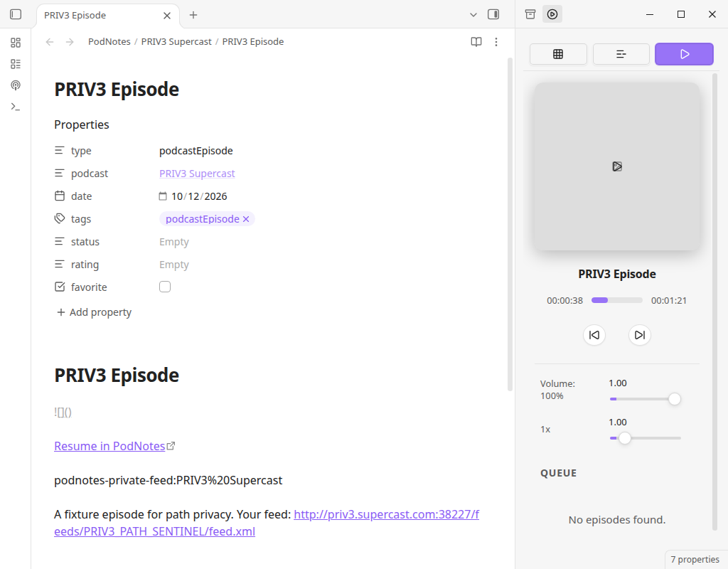Switch to episode list view button
Screen dimensions: 728x569
point(621,54)
